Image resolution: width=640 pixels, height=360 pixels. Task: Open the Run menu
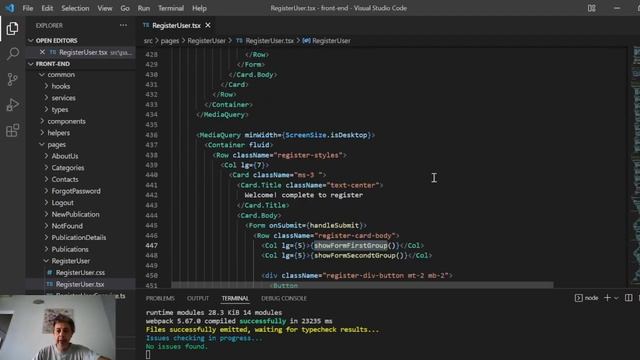click(x=144, y=8)
